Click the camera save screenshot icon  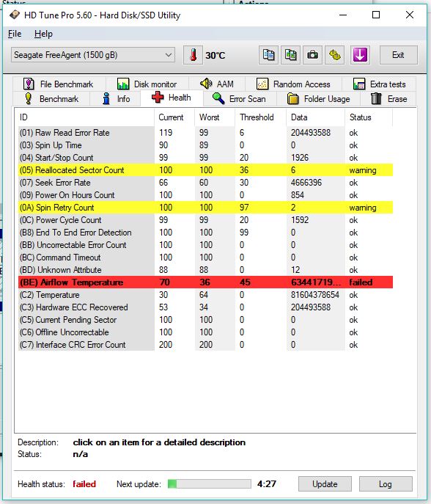coord(312,55)
